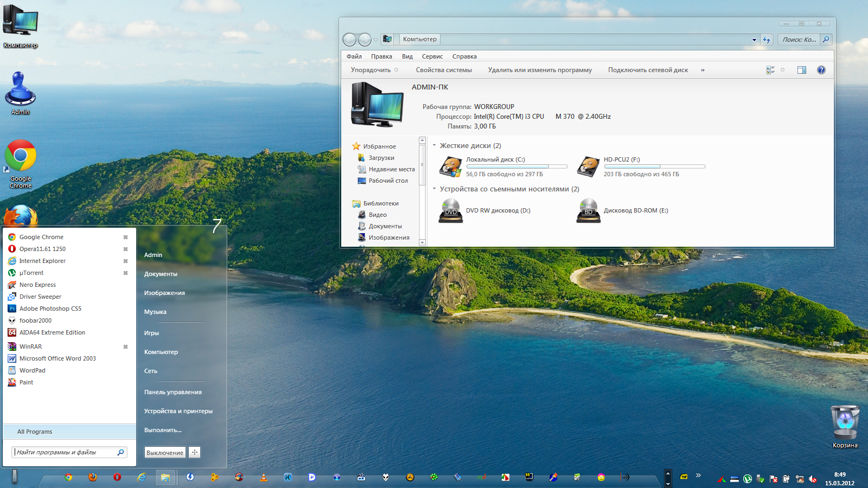Open the Recycle Bin (Корзина) on desktop

pos(845,423)
